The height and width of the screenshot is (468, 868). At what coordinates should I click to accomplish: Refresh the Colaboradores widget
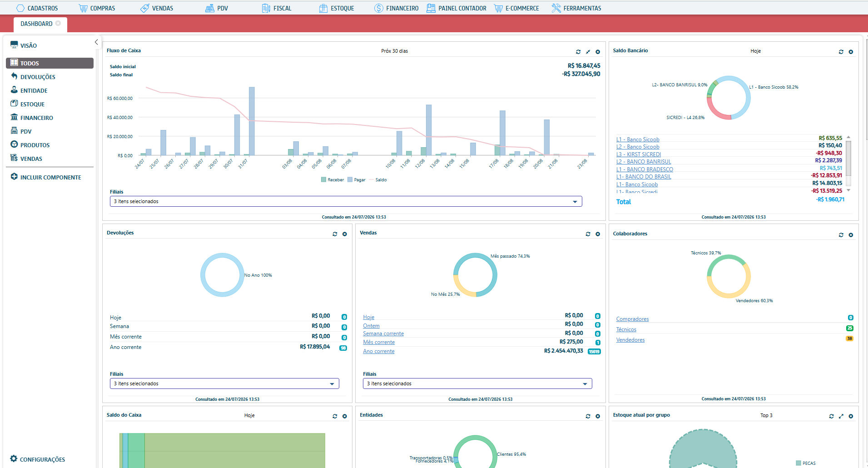pyautogui.click(x=841, y=235)
